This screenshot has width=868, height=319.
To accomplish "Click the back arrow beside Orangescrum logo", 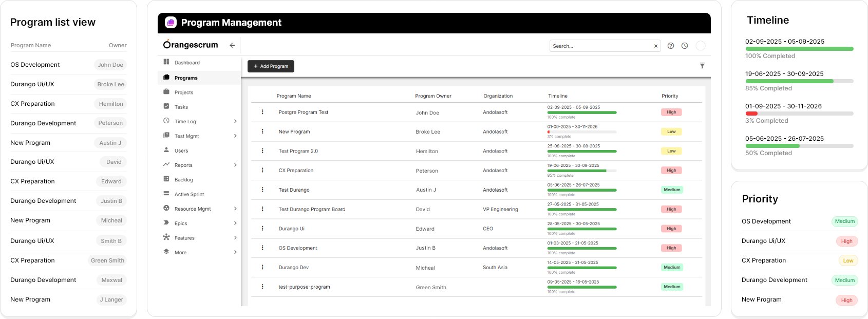I will [x=232, y=45].
